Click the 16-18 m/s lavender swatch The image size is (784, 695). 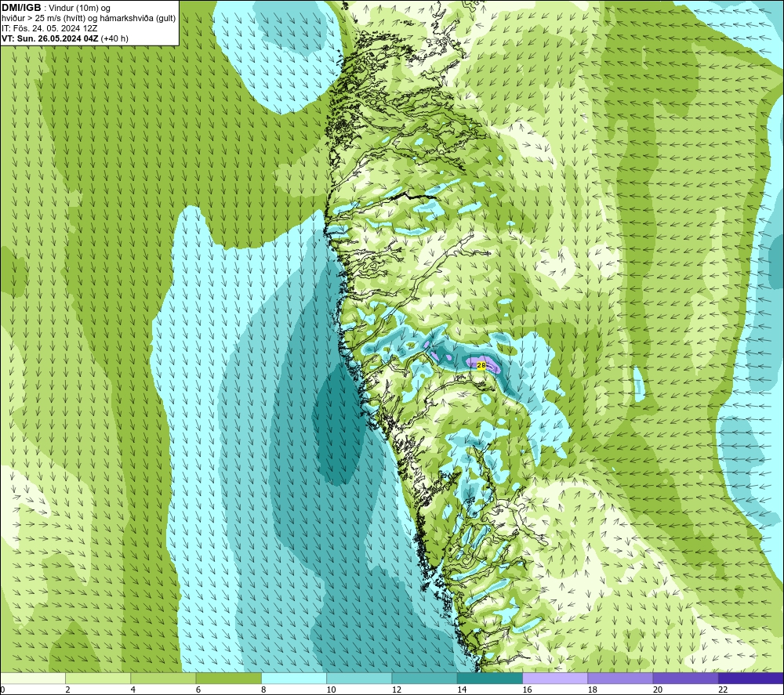555,678
